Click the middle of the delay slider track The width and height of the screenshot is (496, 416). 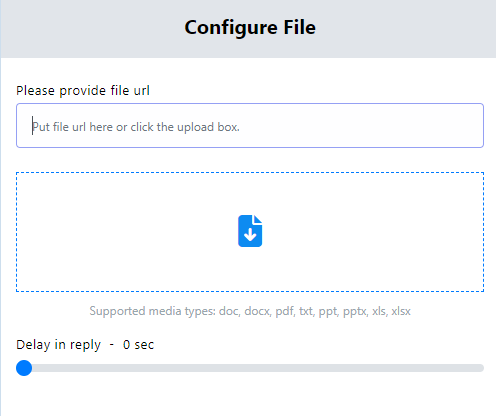(250, 368)
